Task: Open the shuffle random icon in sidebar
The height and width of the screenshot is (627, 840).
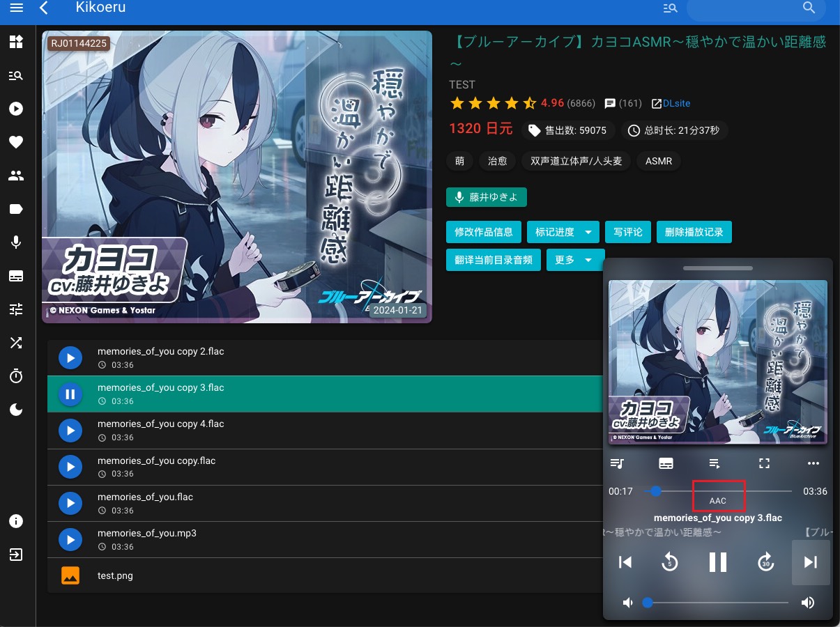Action: click(x=16, y=342)
